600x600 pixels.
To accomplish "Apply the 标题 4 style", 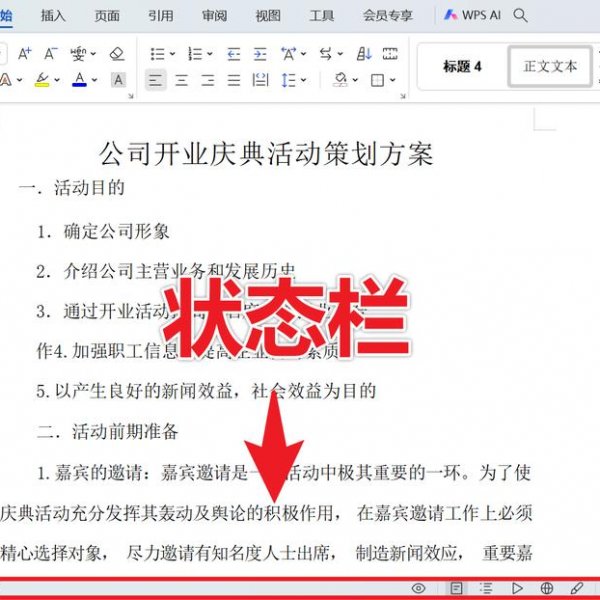I will [x=462, y=66].
